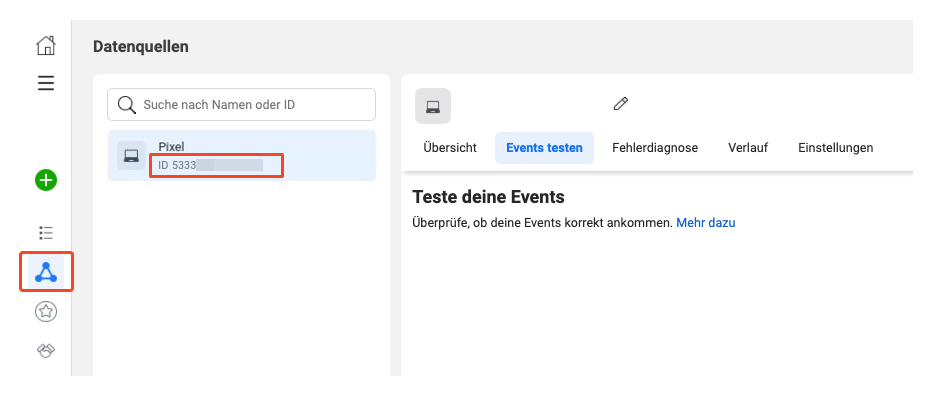Click the laptop icon in detail header
The width and height of the screenshot is (933, 396).
click(433, 106)
